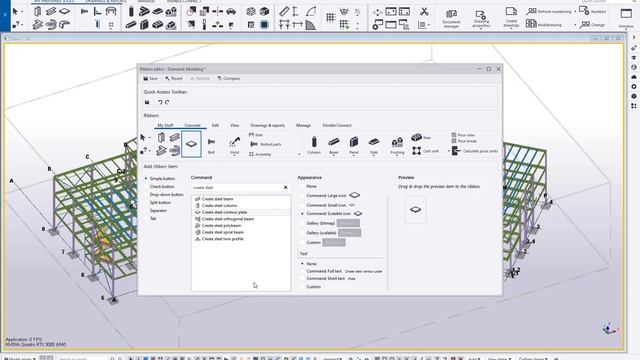Select Drop-down button item type
This screenshot has height=360, width=640.
point(164,195)
